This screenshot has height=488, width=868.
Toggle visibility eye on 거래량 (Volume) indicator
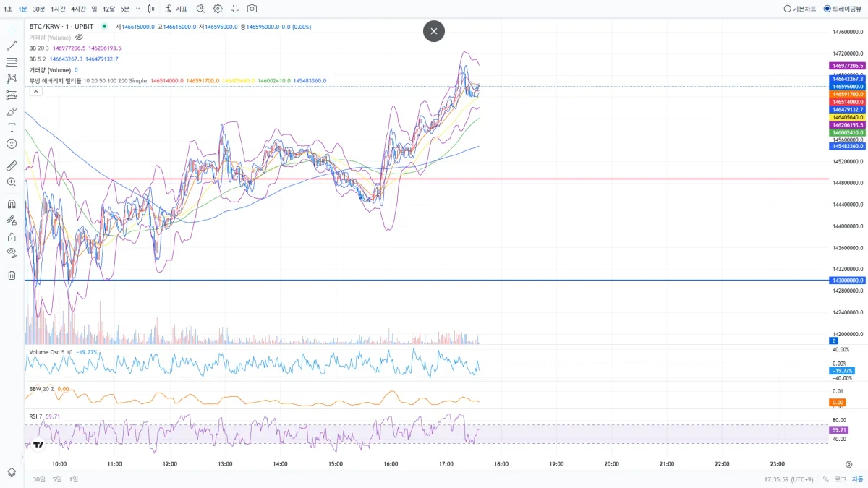80,37
